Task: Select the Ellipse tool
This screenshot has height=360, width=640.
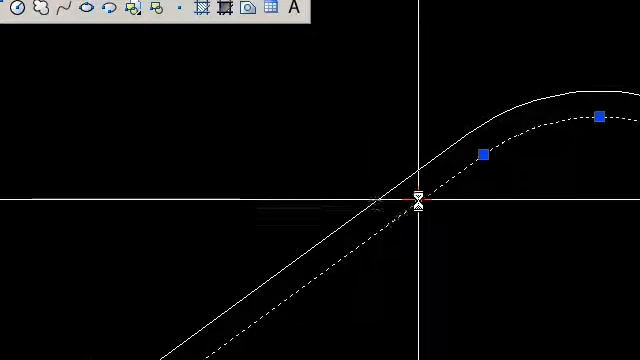Action: tap(87, 7)
